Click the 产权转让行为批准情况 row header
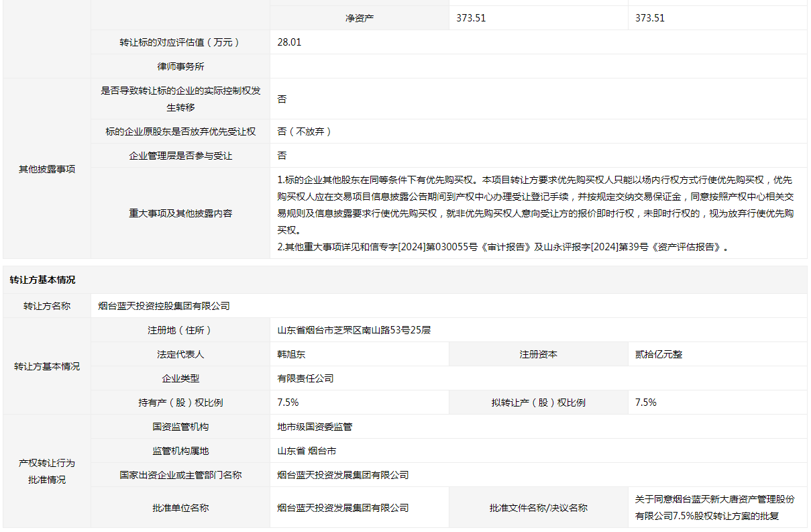Viewport: 811px width, 532px height. pos(47,472)
